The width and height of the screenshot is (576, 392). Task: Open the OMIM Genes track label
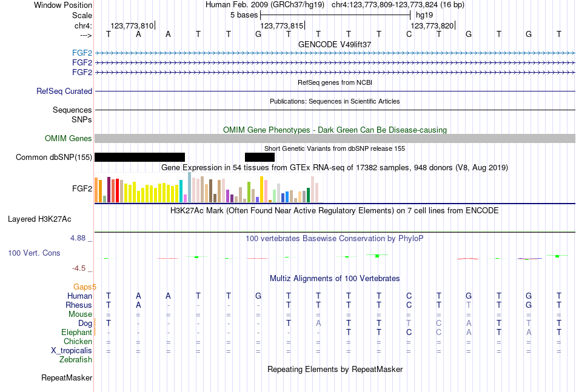69,138
